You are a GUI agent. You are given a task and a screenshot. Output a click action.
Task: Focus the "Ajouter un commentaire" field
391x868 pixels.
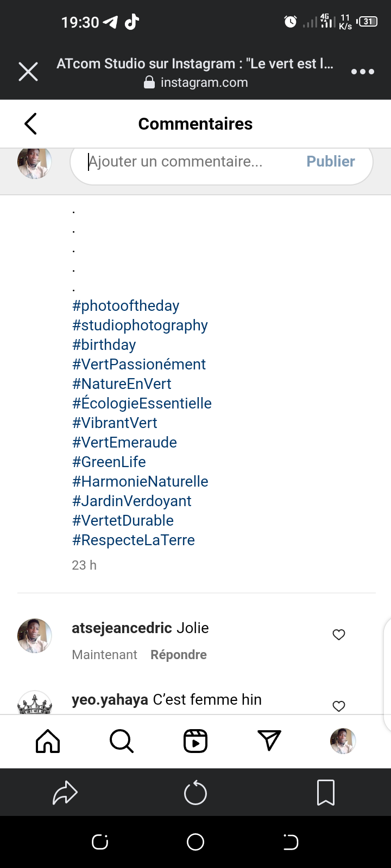click(x=190, y=162)
